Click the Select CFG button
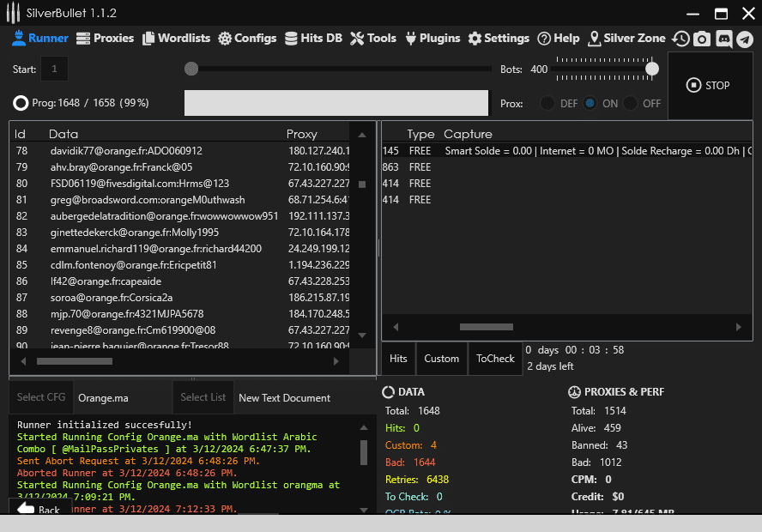The height and width of the screenshot is (532, 762). 41,397
